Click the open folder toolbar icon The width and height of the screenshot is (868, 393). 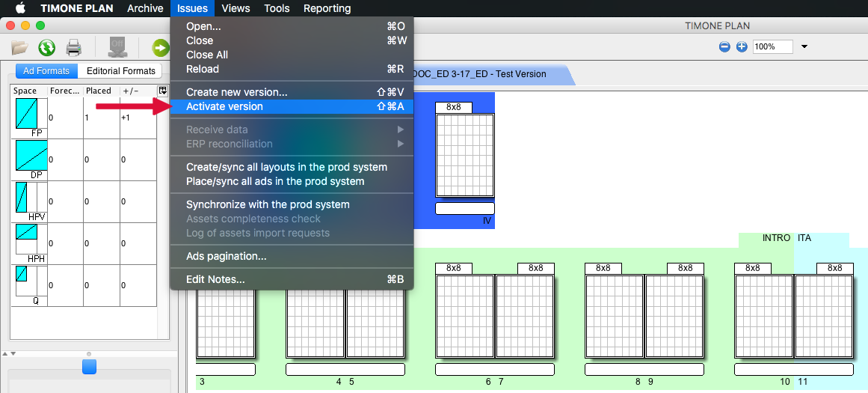point(20,48)
